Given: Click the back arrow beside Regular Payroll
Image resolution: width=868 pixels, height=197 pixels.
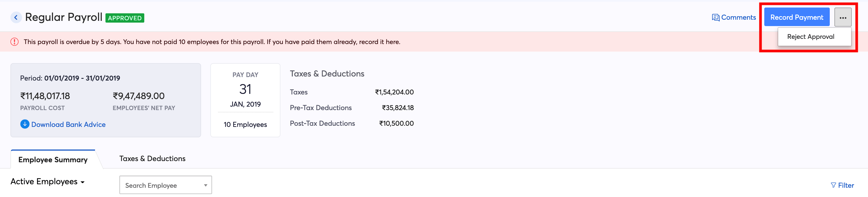Looking at the screenshot, I should click(16, 17).
